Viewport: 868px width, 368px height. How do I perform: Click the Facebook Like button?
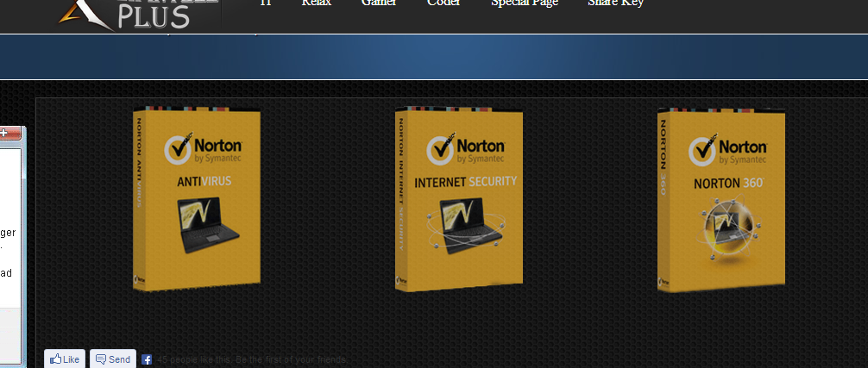click(x=65, y=359)
